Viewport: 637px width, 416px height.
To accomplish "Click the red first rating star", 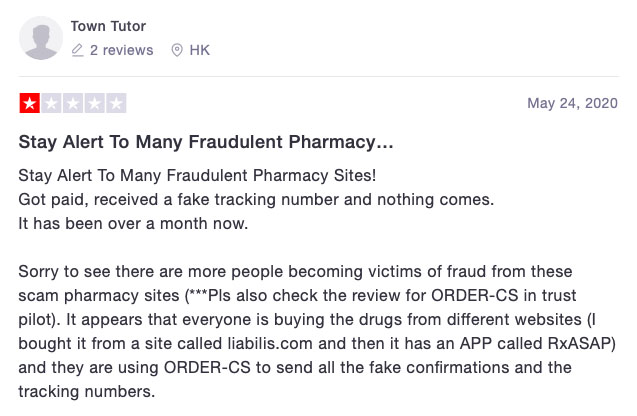I will pos(30,103).
